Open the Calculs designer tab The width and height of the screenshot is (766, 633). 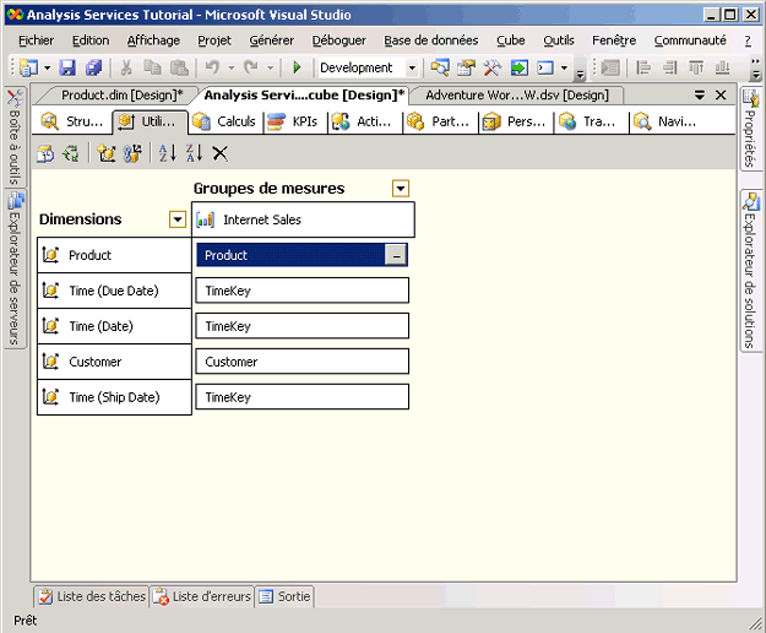pos(225,121)
